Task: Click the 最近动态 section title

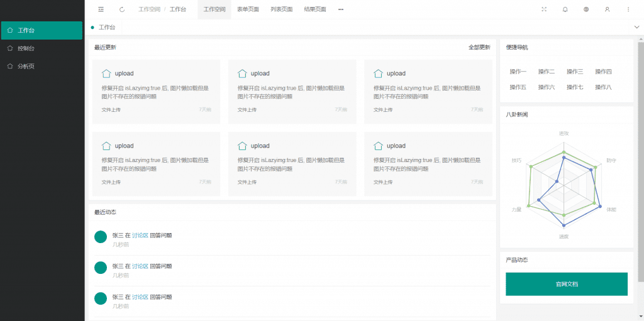Action: [105, 212]
